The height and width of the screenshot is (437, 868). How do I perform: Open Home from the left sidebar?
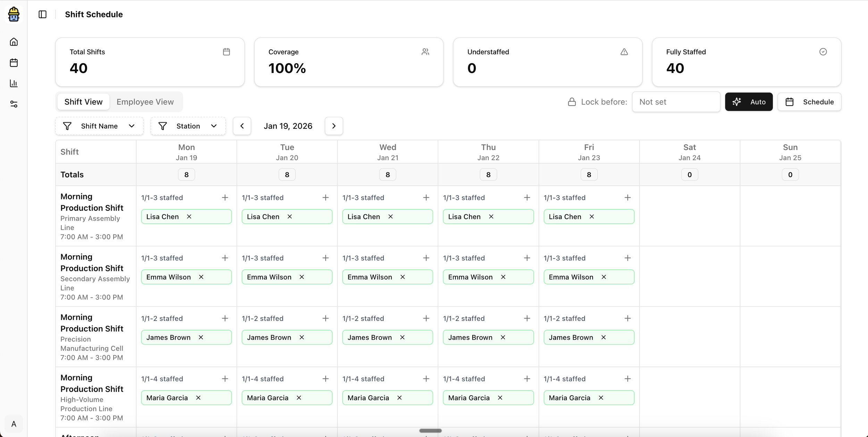click(14, 42)
